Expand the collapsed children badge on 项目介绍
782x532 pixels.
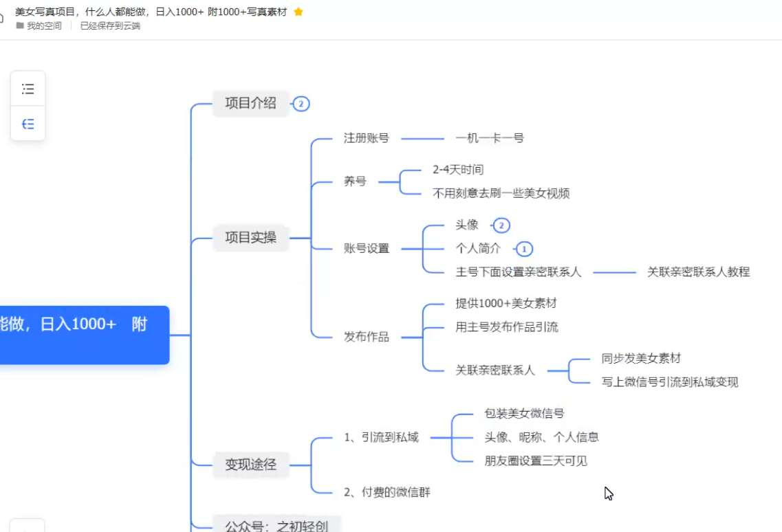click(301, 104)
